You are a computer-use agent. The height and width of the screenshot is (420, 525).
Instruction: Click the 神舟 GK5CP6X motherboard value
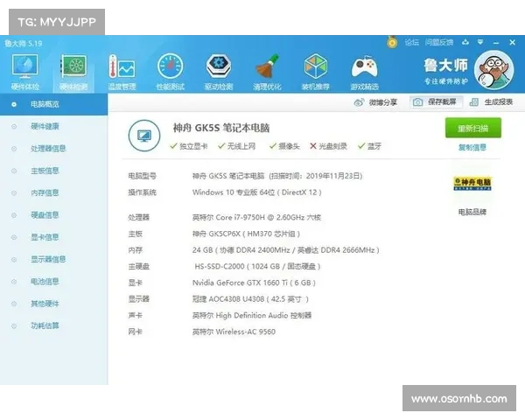click(x=246, y=234)
